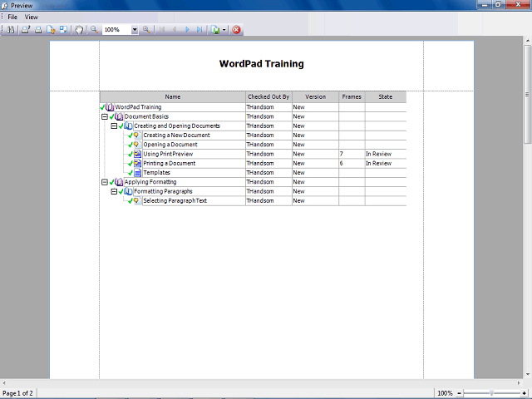This screenshot has width=532, height=399.
Task: Click green check mark beside Templates
Action: (x=131, y=173)
